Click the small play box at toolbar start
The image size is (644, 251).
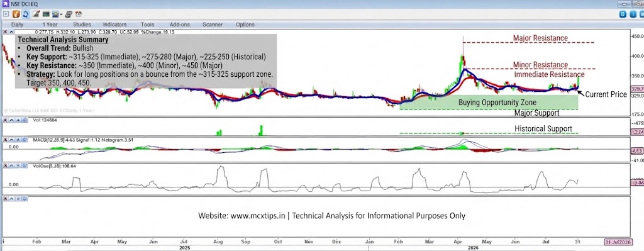6,14
